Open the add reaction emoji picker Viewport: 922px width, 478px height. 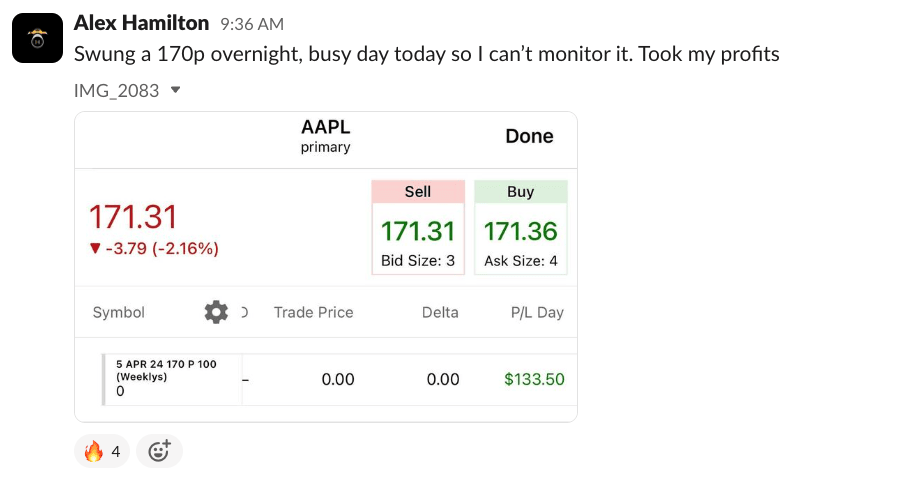159,451
